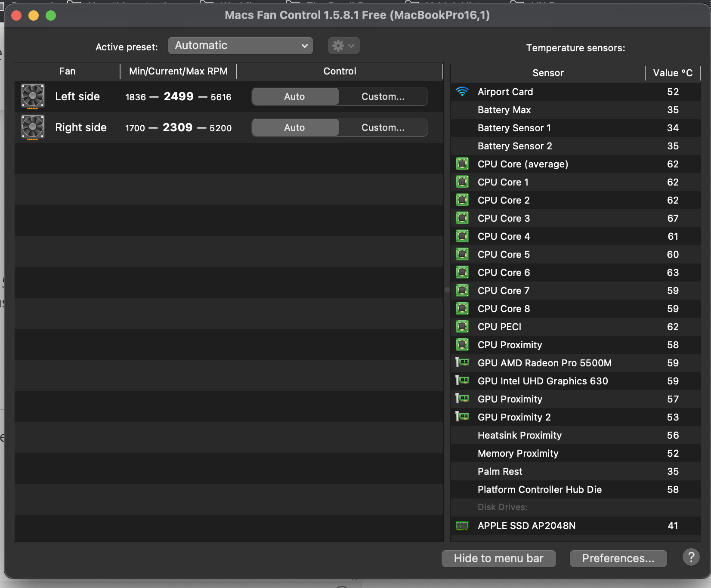Click Hide to menu bar button
The width and height of the screenshot is (711, 588).
pyautogui.click(x=499, y=558)
